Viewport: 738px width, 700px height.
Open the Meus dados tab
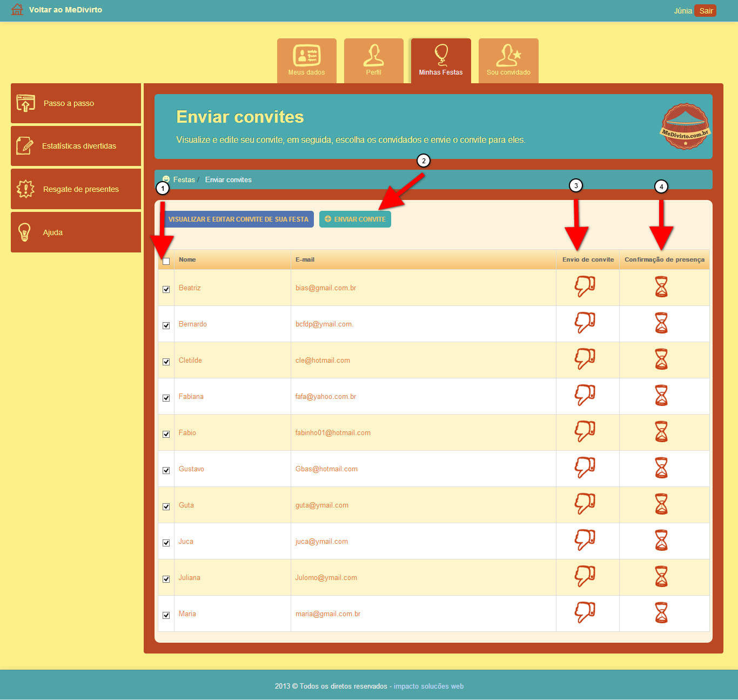point(307,61)
